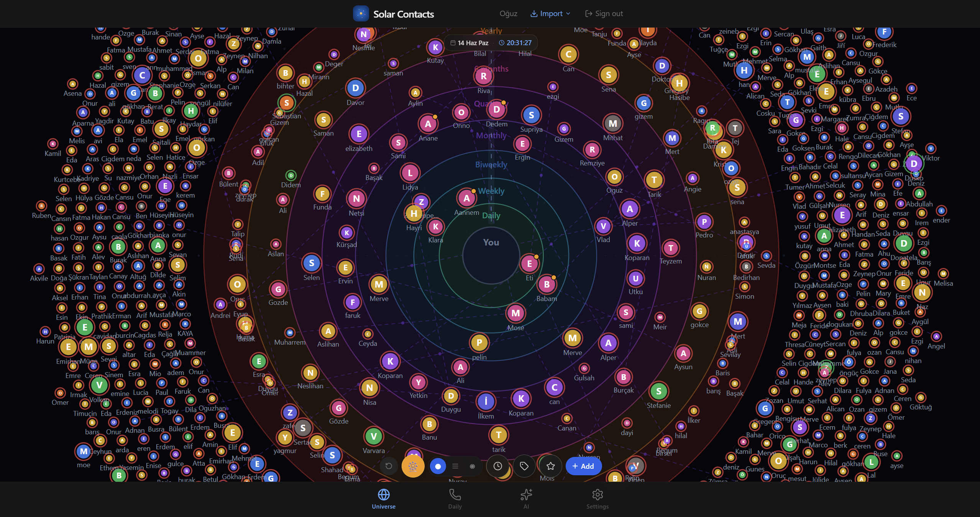Select the Yetkin contact node
This screenshot has height=517, width=980.
(418, 382)
